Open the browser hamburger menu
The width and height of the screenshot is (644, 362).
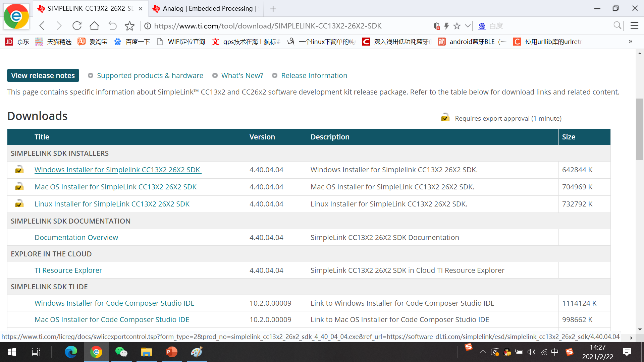(634, 26)
